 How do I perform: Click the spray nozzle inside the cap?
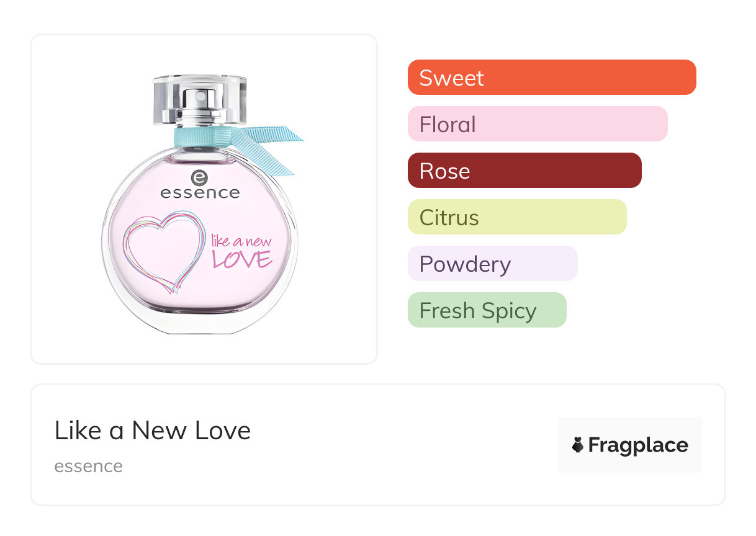pos(200,99)
